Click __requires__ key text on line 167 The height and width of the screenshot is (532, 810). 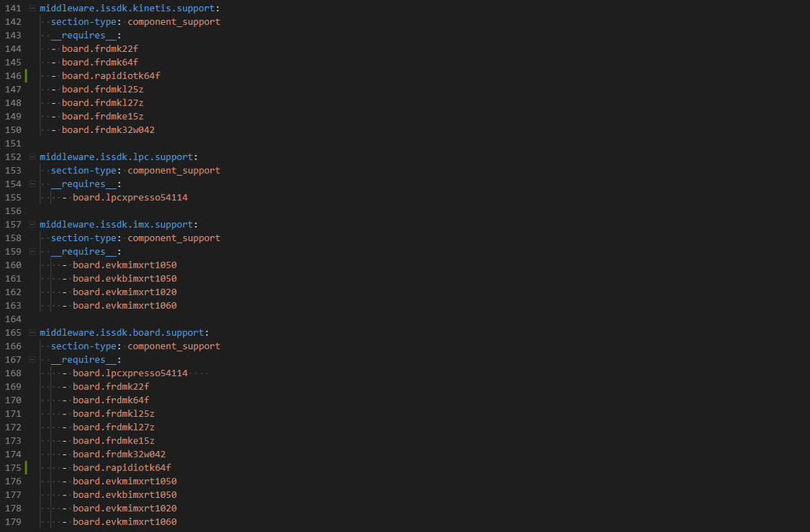pyautogui.click(x=84, y=359)
